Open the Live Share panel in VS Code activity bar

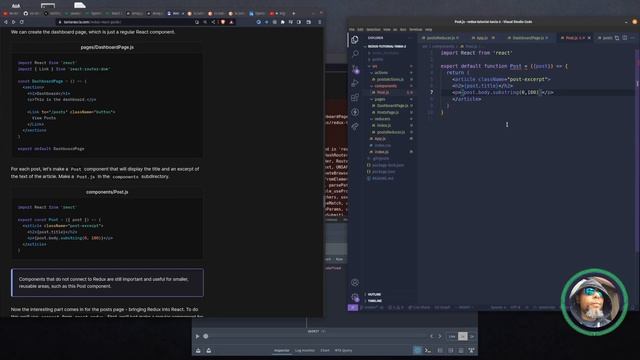click(x=355, y=127)
